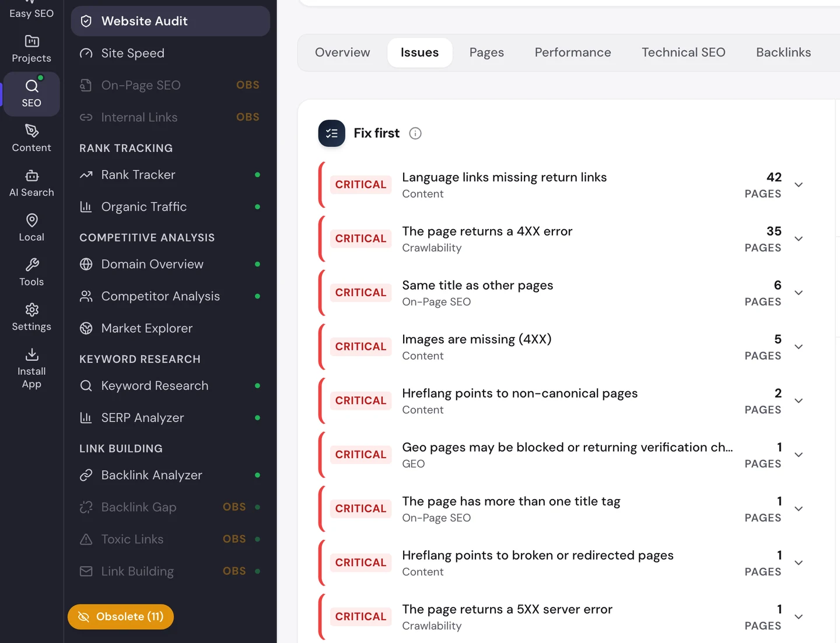Click the Install App download icon
Image resolution: width=840 pixels, height=643 pixels.
pos(32,354)
